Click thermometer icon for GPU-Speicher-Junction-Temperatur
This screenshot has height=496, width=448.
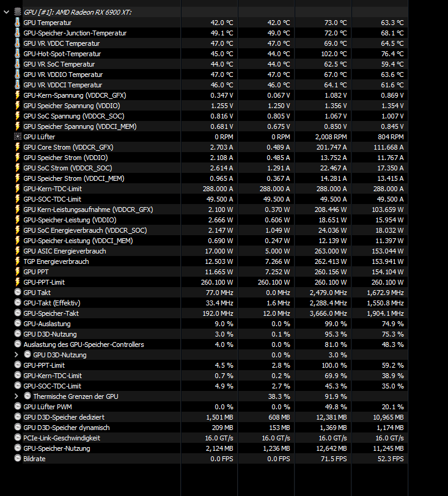tap(17, 33)
